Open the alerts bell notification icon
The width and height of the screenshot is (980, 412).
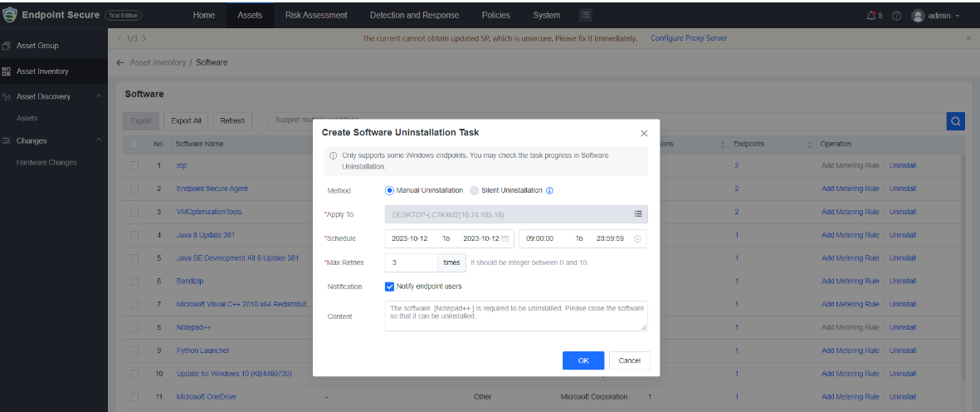tap(870, 16)
